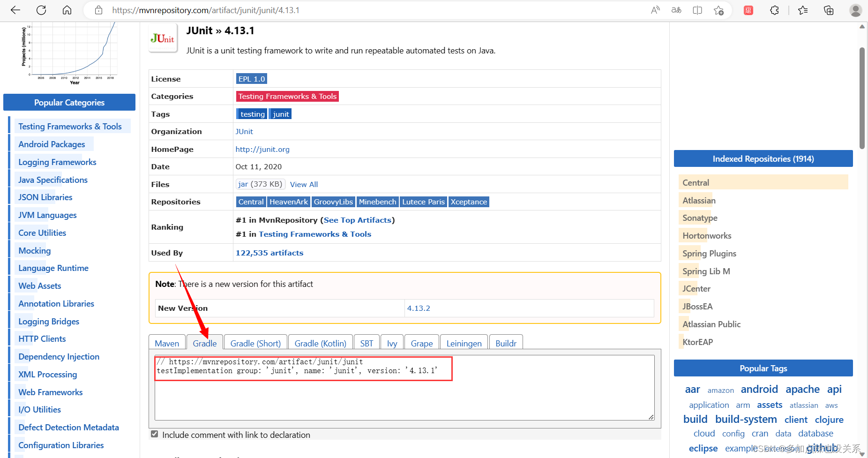Open XML Processing category
The height and width of the screenshot is (458, 868).
click(48, 374)
